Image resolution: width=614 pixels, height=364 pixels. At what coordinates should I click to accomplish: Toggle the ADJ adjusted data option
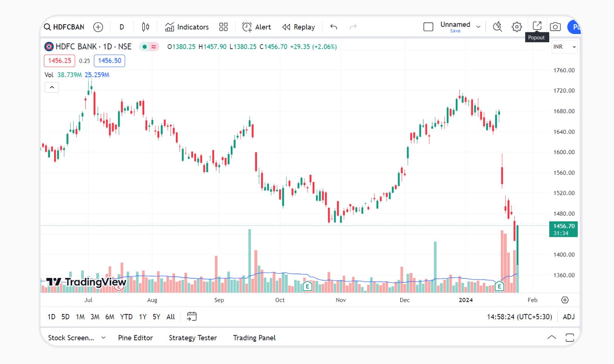[x=569, y=317]
